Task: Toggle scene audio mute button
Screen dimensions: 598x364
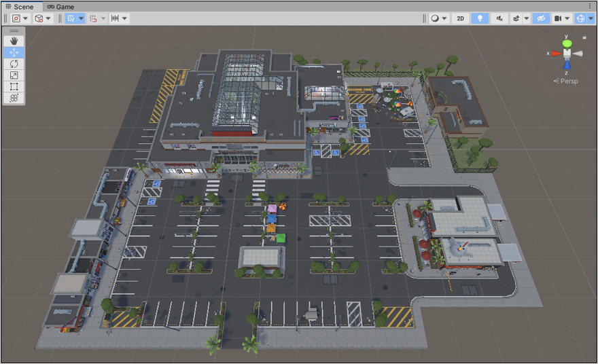Action: pyautogui.click(x=500, y=18)
